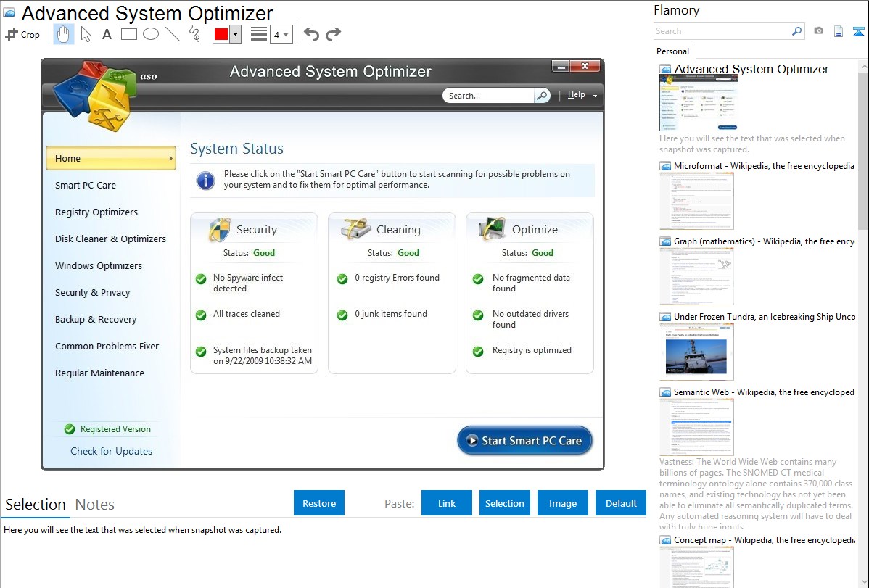The width and height of the screenshot is (869, 588).
Task: Choose the text annotation tool
Action: pos(107,34)
